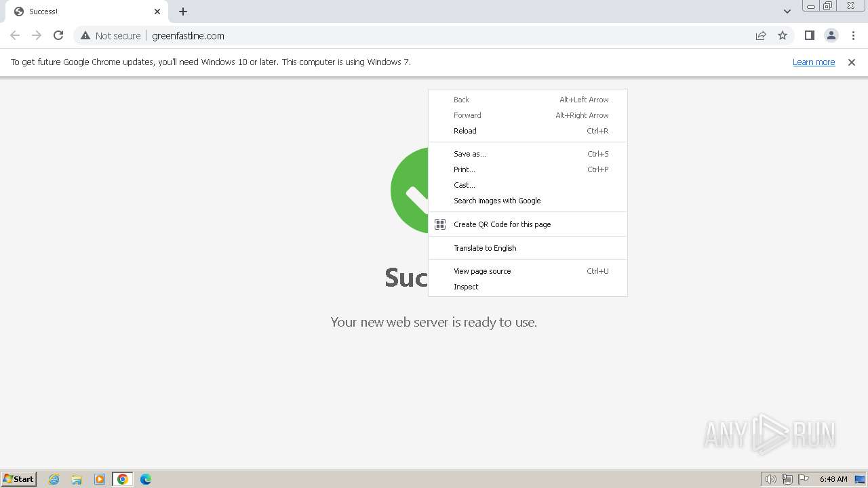
Task: Choose Reload from context menu
Action: coord(528,131)
